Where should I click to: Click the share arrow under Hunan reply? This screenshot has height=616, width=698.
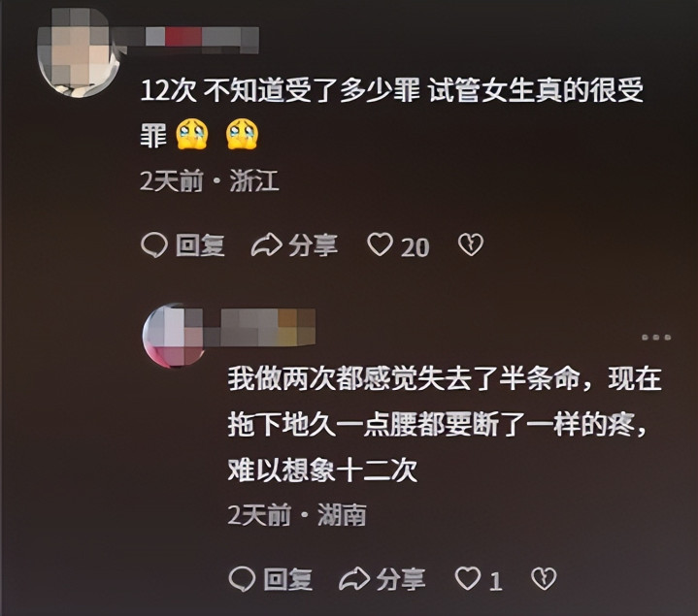click(x=354, y=579)
